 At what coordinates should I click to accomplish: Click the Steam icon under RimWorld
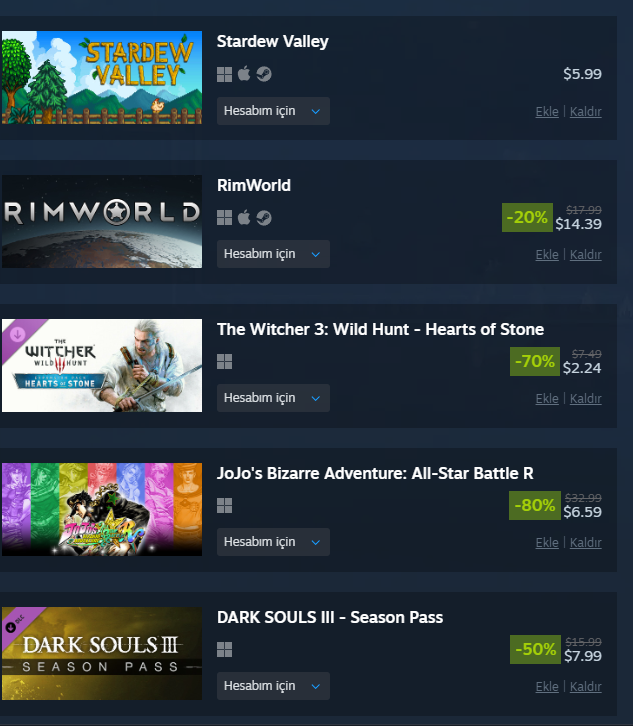pos(264,218)
